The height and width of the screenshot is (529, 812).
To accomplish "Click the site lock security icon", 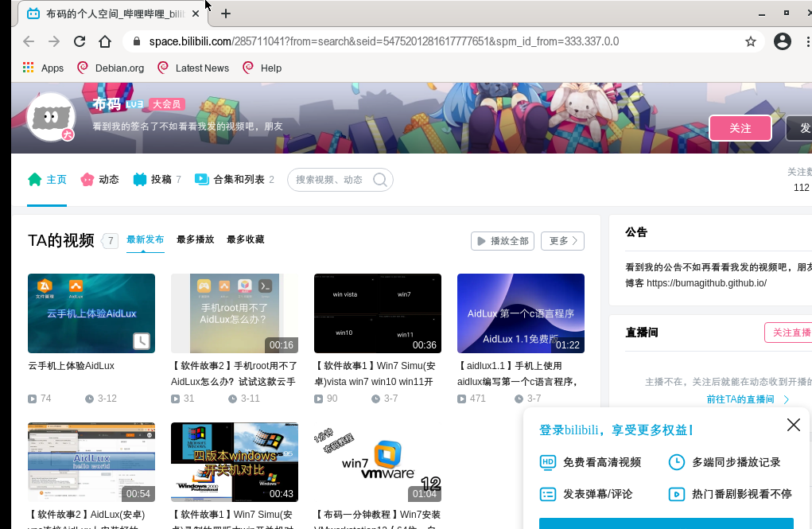I will pos(137,41).
